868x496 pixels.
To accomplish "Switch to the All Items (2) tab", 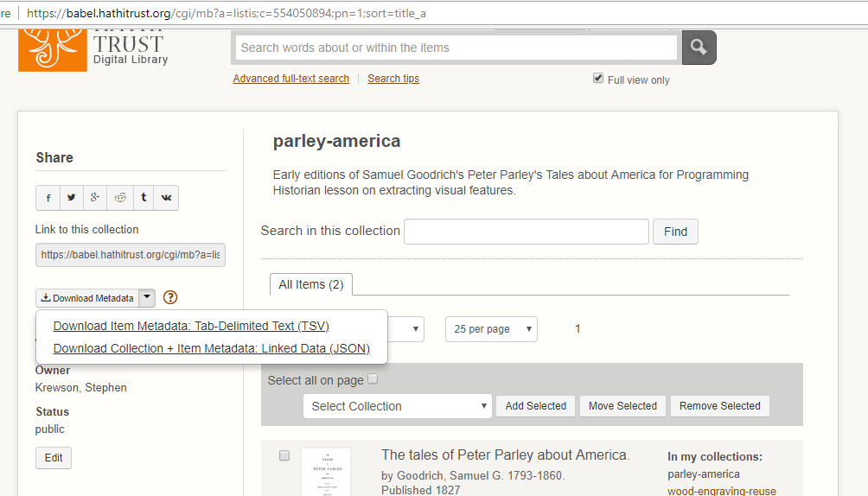I will click(x=310, y=284).
